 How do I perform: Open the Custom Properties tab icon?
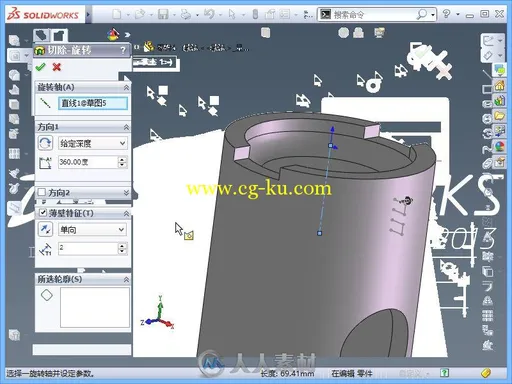point(499,162)
